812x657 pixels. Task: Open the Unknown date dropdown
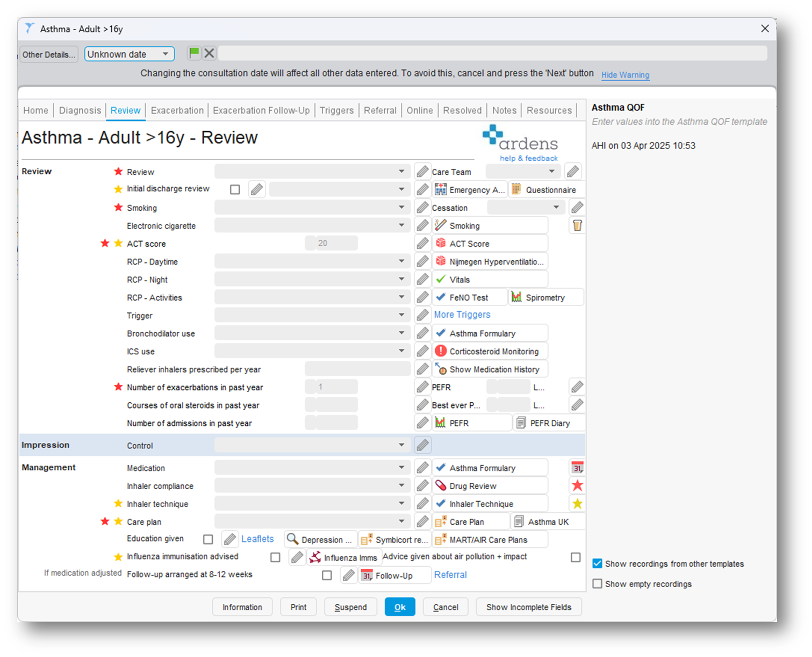[x=129, y=54]
